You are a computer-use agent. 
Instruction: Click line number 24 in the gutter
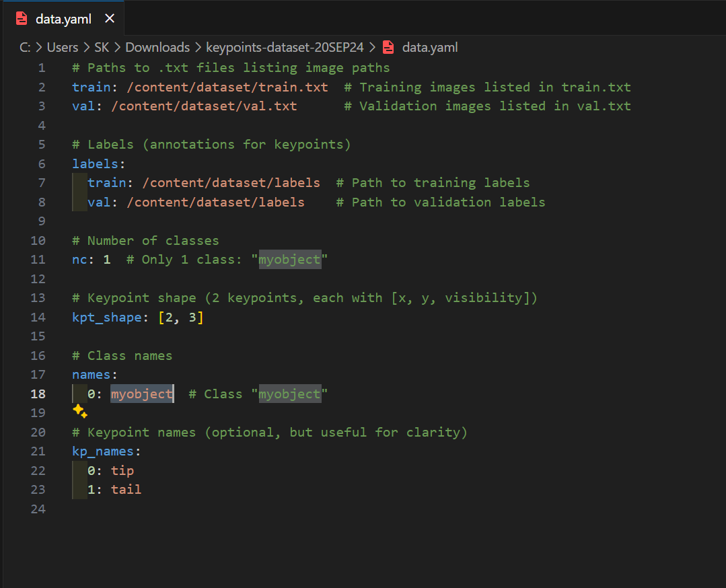[38, 509]
